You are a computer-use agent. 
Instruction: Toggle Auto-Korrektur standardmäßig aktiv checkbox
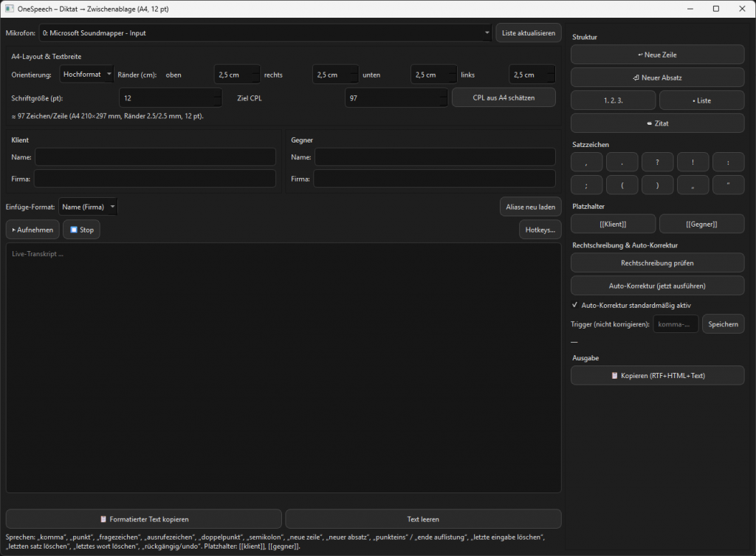click(x=576, y=304)
